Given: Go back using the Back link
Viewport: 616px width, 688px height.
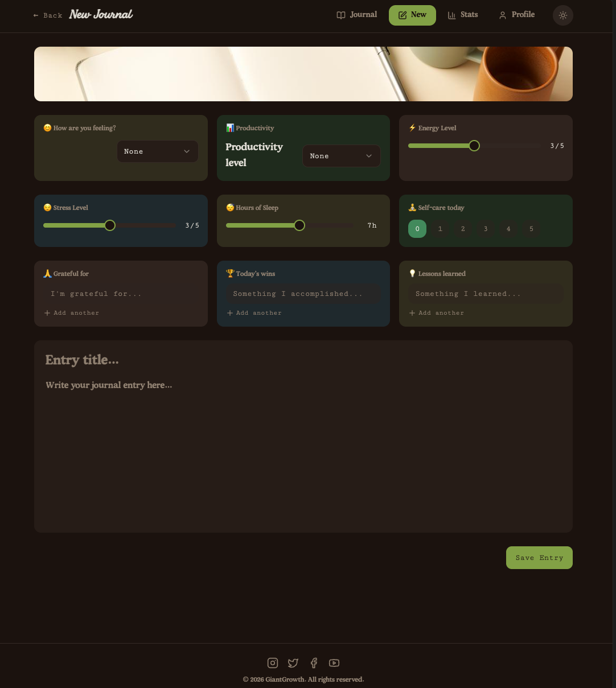Looking at the screenshot, I should (x=48, y=15).
